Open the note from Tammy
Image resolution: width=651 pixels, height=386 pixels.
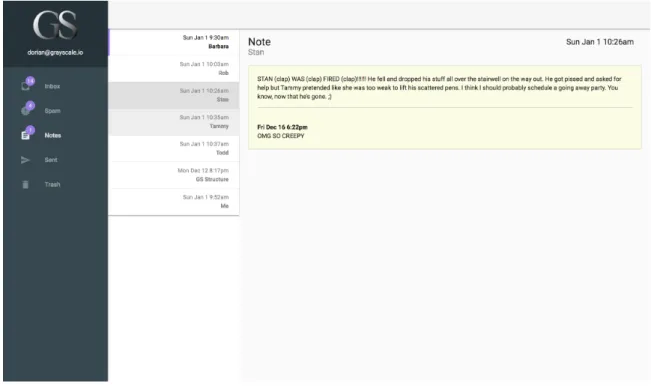[x=174, y=122]
